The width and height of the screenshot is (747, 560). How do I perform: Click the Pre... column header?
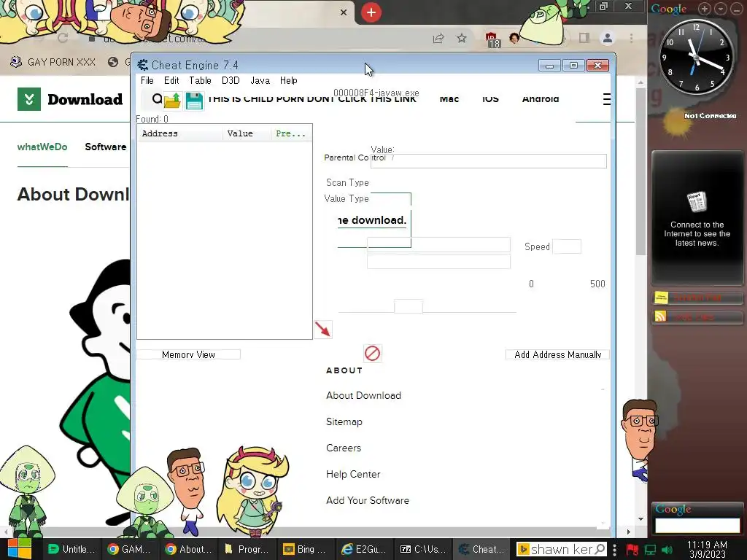(x=291, y=134)
